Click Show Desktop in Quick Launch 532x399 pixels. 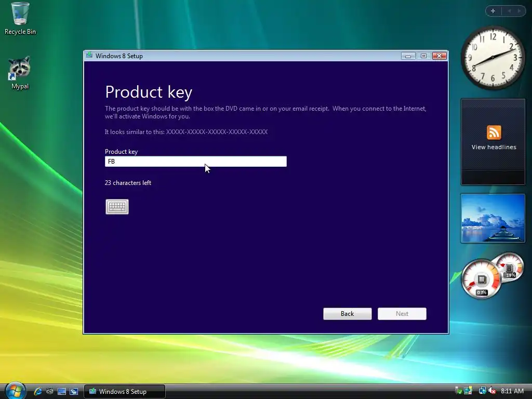(x=62, y=391)
